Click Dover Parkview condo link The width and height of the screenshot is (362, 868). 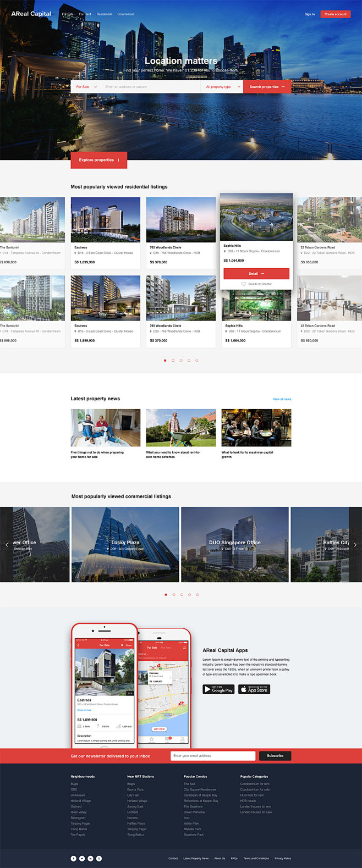pos(194,812)
